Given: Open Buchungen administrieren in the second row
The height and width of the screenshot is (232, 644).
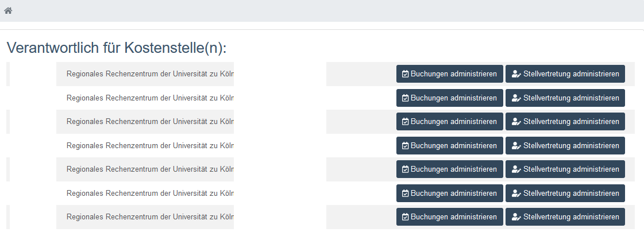Looking at the screenshot, I should [x=449, y=98].
